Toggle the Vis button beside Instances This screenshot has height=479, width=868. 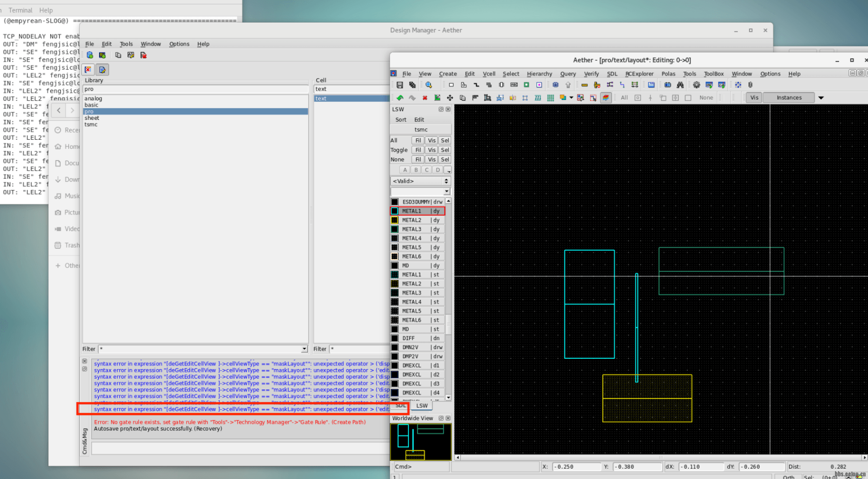click(754, 98)
